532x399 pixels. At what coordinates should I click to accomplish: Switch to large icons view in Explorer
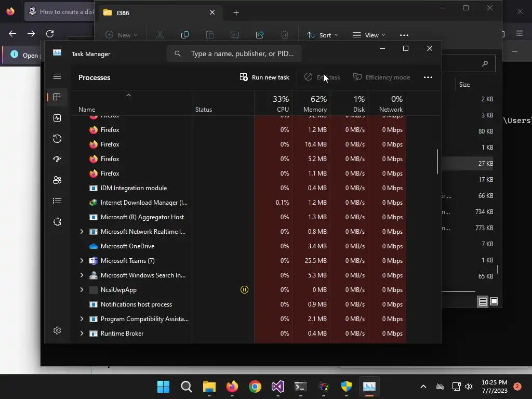[494, 301]
